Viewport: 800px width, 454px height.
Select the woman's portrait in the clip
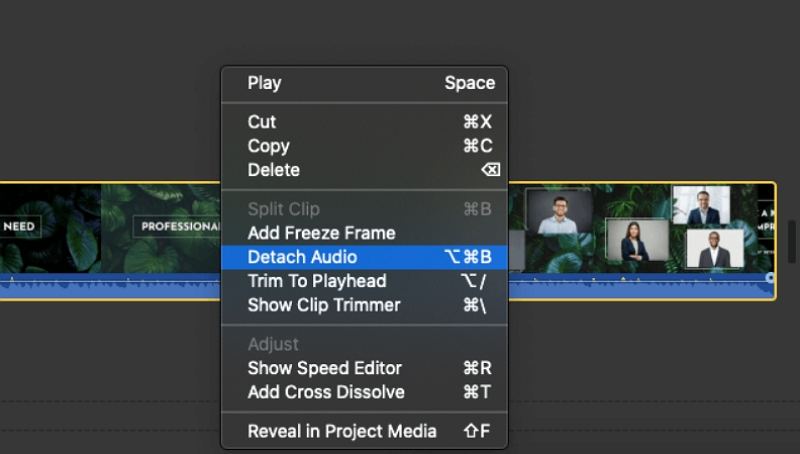tap(637, 243)
